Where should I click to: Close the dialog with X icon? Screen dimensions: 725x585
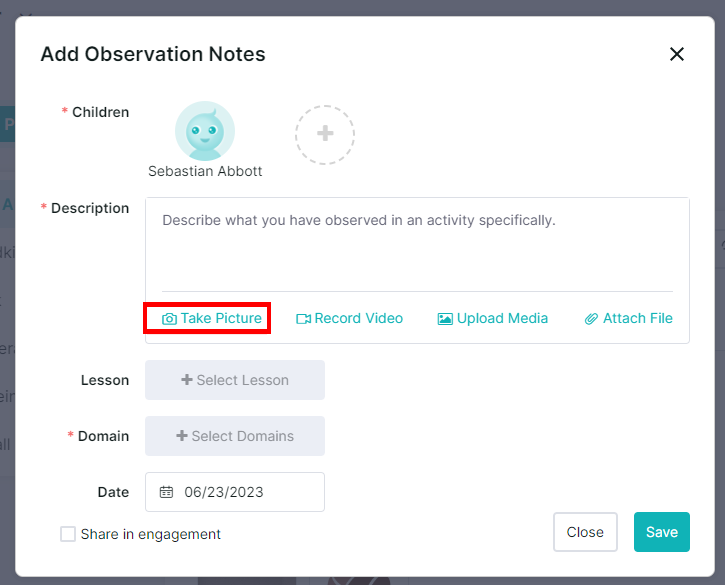point(677,54)
